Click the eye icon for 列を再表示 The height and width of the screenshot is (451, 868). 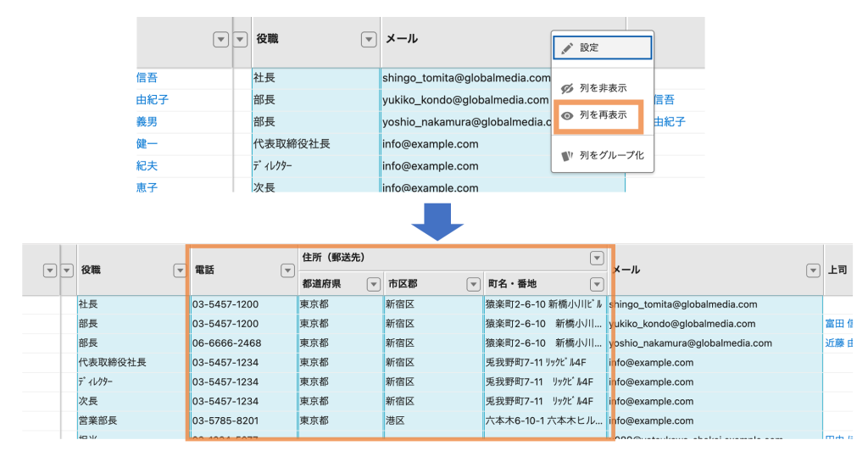tap(567, 115)
